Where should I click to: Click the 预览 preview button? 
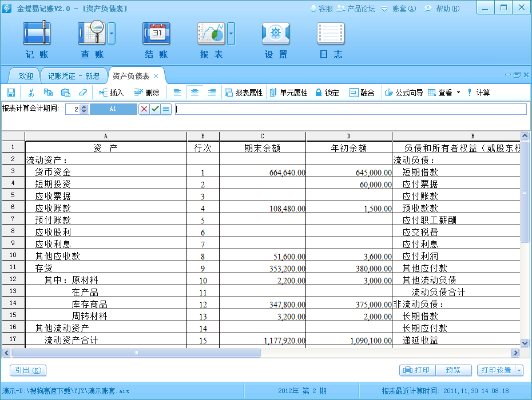tap(453, 370)
